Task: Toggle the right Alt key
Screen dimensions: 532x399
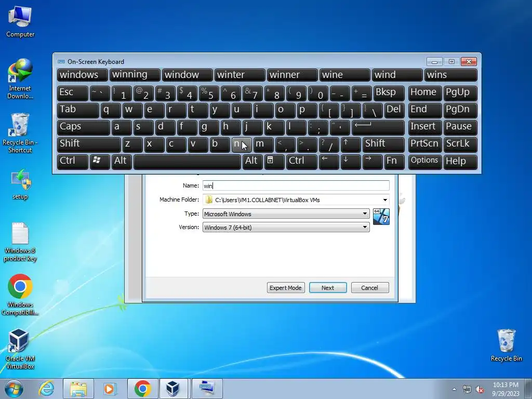Action: (252, 162)
